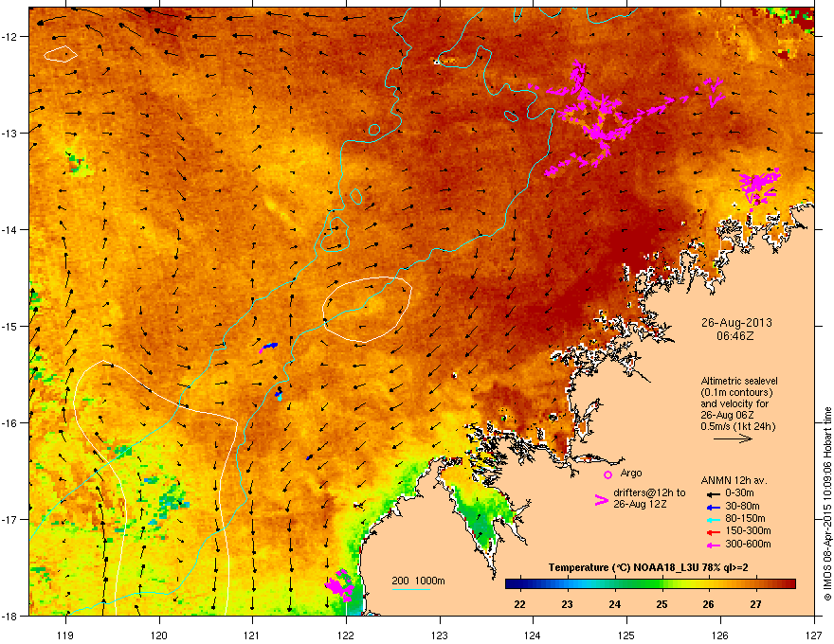Viewport: 834px width, 644px height.
Task: Click longitude axis label '122'
Action: tap(346, 635)
